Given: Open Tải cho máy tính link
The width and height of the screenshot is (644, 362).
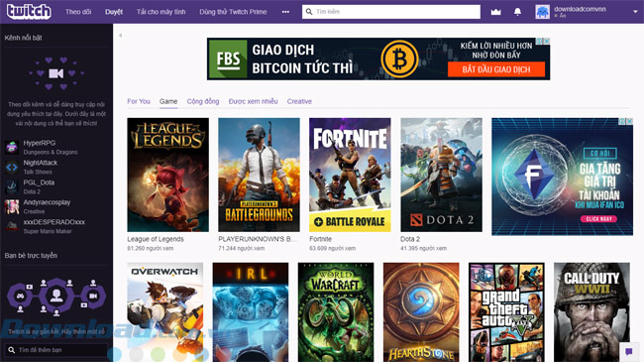Looking at the screenshot, I should coord(161,12).
